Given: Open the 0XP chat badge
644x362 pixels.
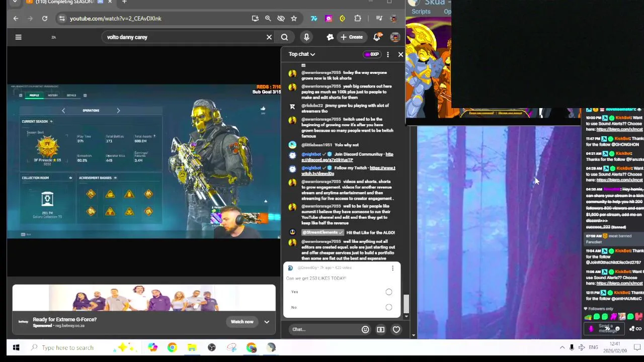Looking at the screenshot, I should tap(372, 54).
